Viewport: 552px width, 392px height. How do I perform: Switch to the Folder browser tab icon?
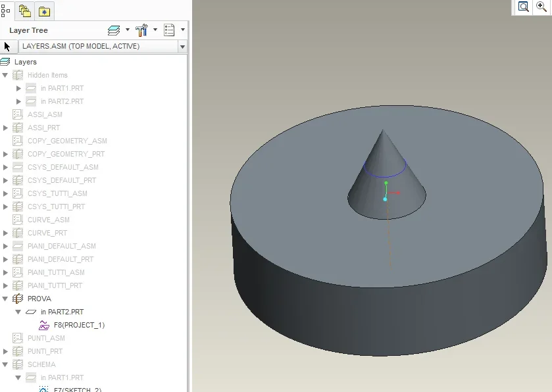click(24, 11)
